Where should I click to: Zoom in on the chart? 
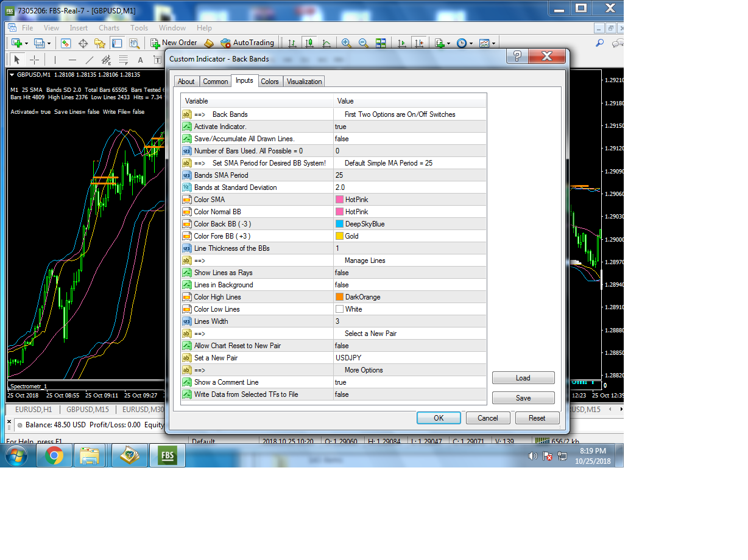[x=347, y=43]
